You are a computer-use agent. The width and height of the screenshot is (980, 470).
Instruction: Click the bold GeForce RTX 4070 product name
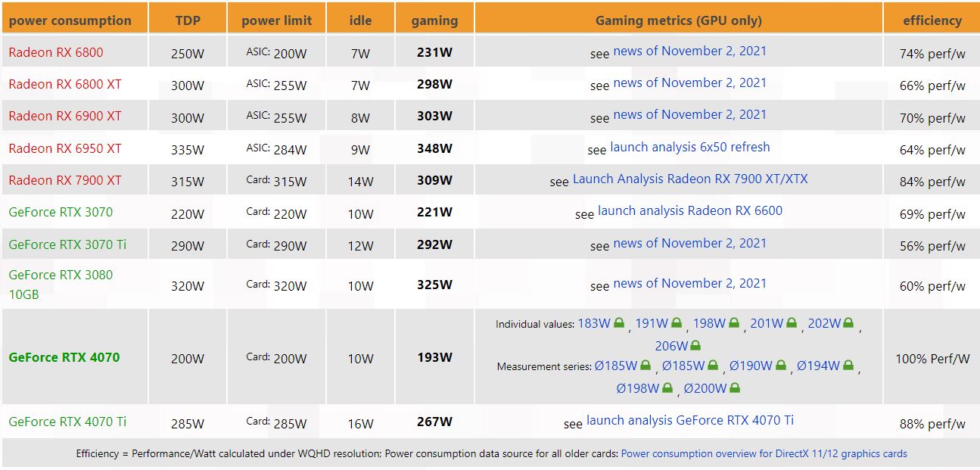tap(64, 357)
